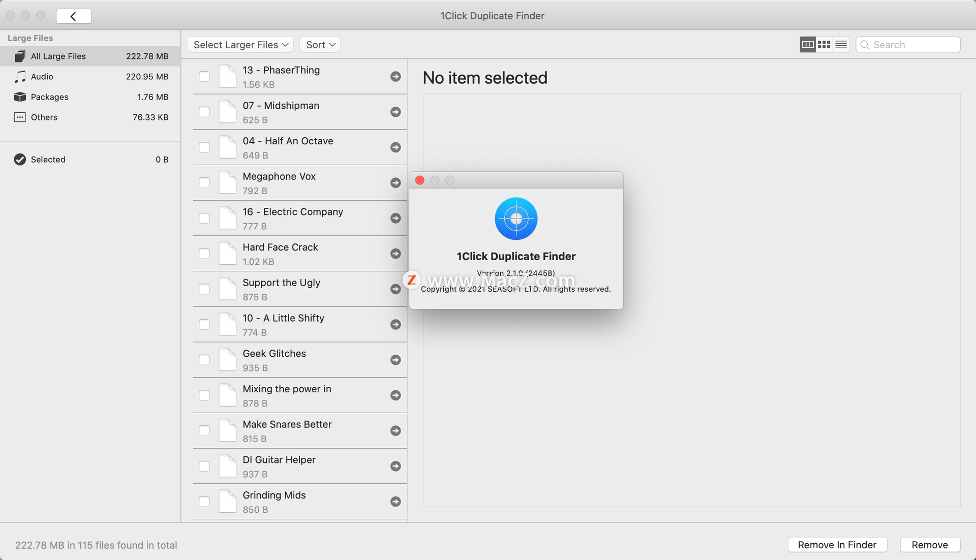Reveal 16 - Electric Company arrow icon
Viewport: 976px width, 560px height.
coord(395,218)
